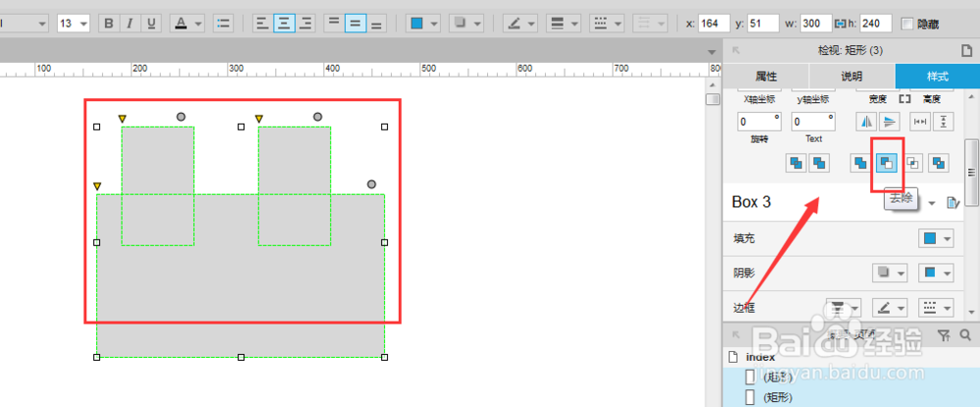980x407 pixels.
Task: Open inspector page icon in header
Action: (x=966, y=51)
